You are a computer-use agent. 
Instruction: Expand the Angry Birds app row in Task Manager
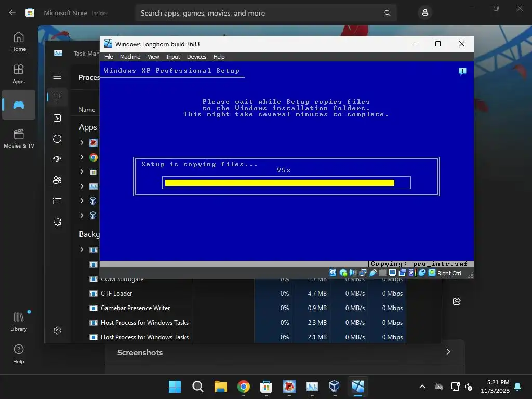[82, 142]
